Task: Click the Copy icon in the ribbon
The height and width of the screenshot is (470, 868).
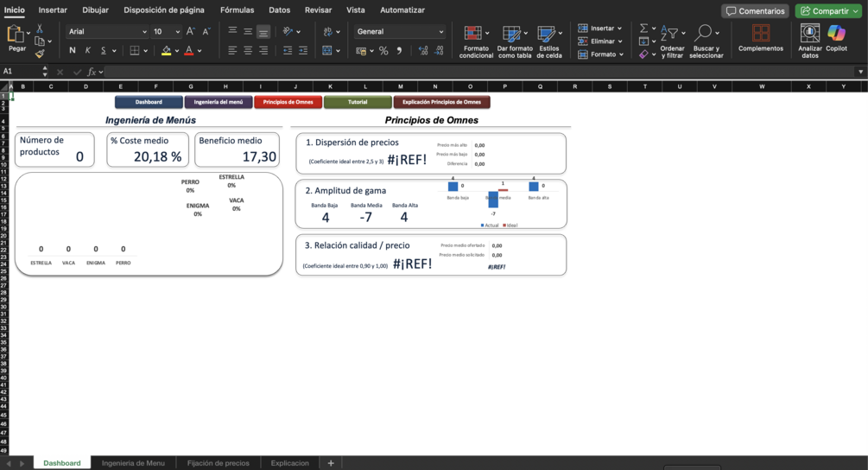Action: 40,41
